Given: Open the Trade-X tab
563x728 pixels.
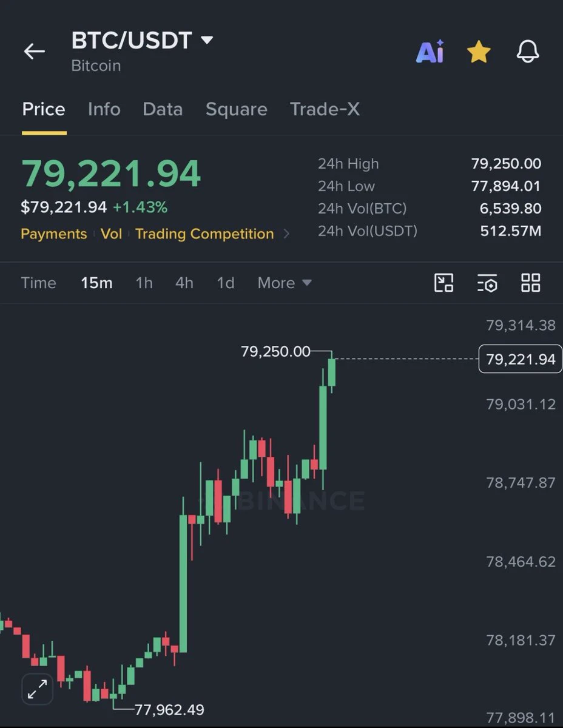Looking at the screenshot, I should (325, 109).
